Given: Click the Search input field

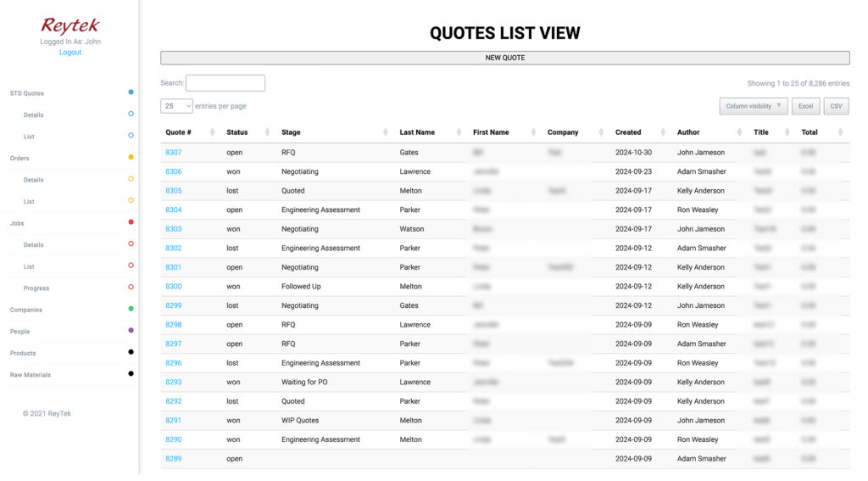Looking at the screenshot, I should coord(225,82).
